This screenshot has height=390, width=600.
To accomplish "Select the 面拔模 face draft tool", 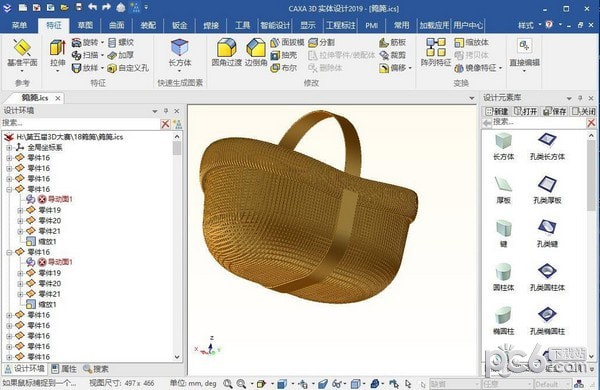I will (x=287, y=42).
